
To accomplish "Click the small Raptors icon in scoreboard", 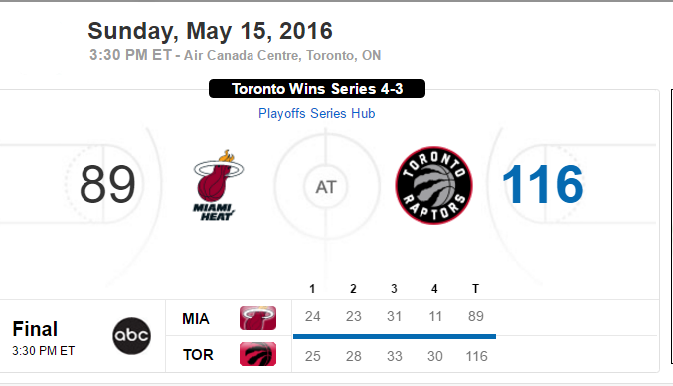I will tap(258, 354).
